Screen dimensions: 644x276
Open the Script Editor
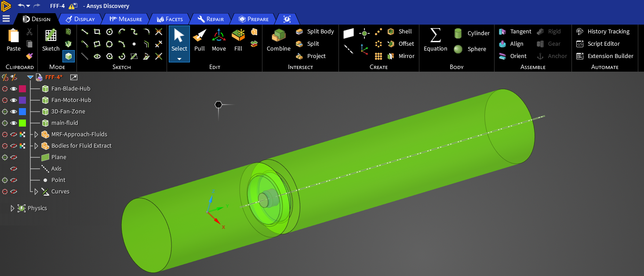603,44
